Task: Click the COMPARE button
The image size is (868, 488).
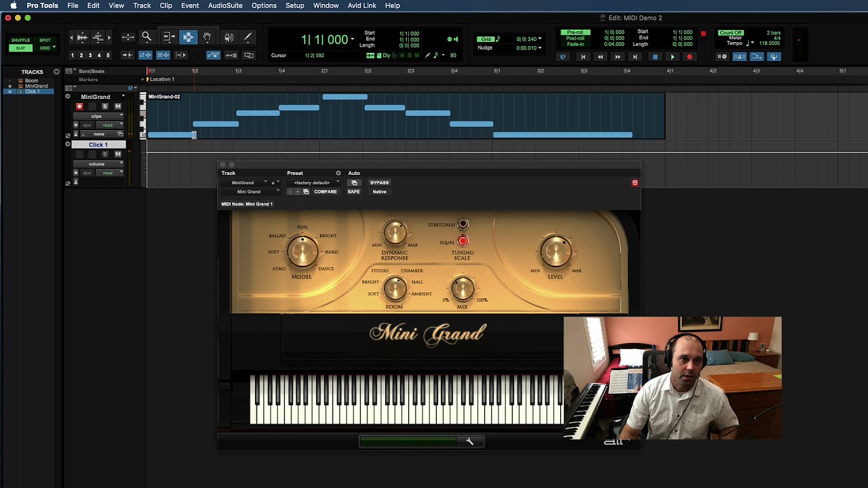Action: point(325,192)
